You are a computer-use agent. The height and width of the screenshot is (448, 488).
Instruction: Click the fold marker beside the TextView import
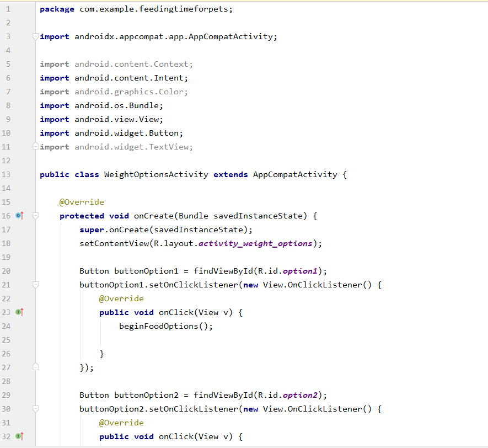pyautogui.click(x=35, y=147)
